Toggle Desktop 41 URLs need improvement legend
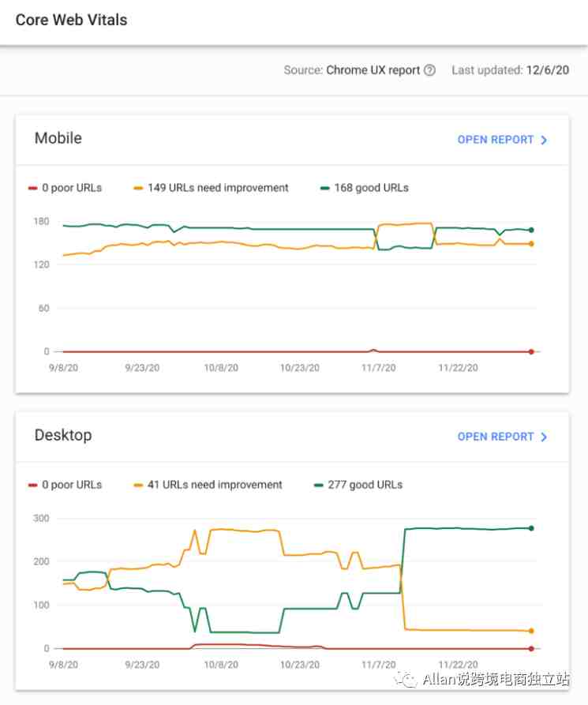The width and height of the screenshot is (588, 705). point(208,485)
